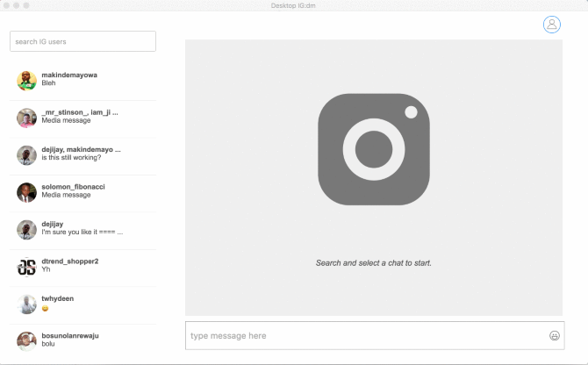Click the 'Bleh' message preview
The height and width of the screenshot is (365, 588).
(48, 82)
